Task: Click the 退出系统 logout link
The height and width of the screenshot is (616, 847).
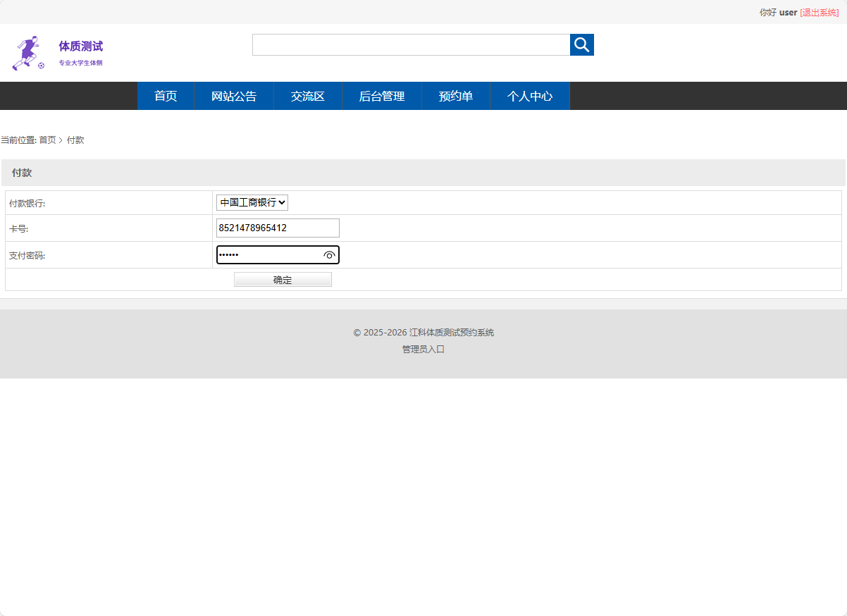Action: coord(820,13)
